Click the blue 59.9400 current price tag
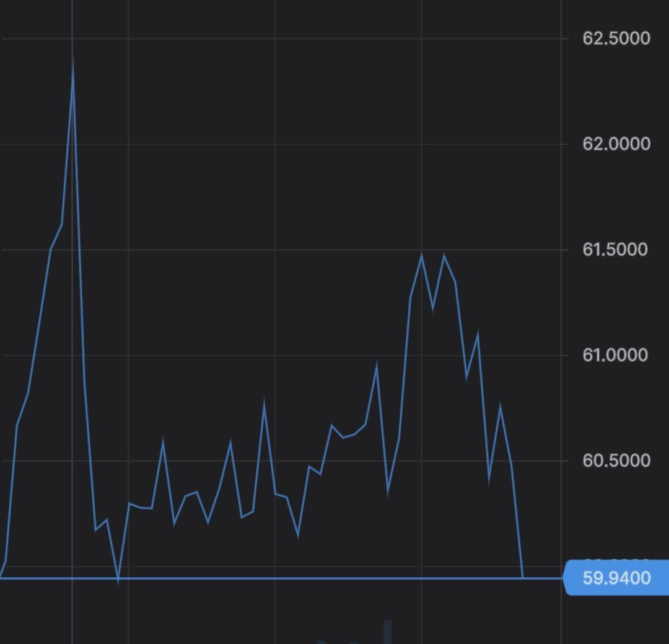Screen dimensions: 669x644 coord(615,578)
